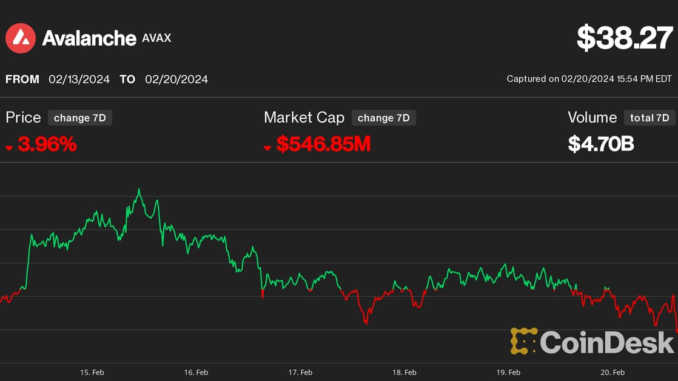Click the Volume total 7D badge

click(649, 118)
